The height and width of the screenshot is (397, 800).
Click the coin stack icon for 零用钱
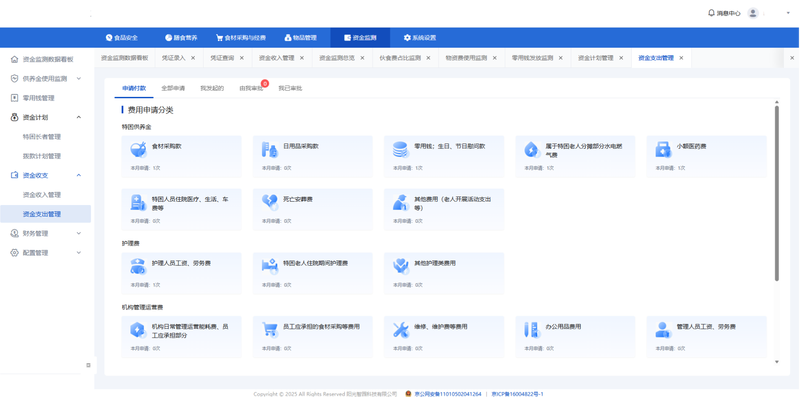(401, 150)
